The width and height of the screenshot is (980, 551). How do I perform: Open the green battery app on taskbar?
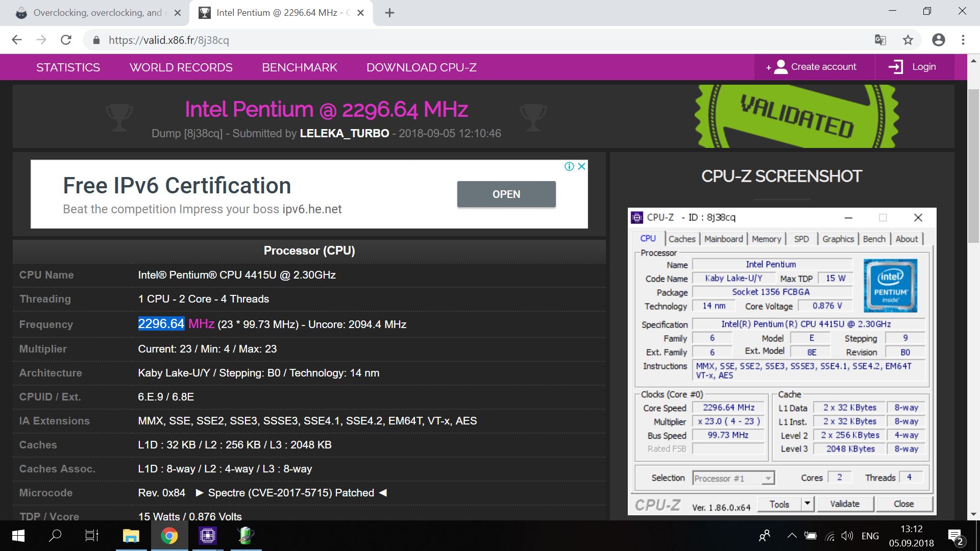point(246,536)
